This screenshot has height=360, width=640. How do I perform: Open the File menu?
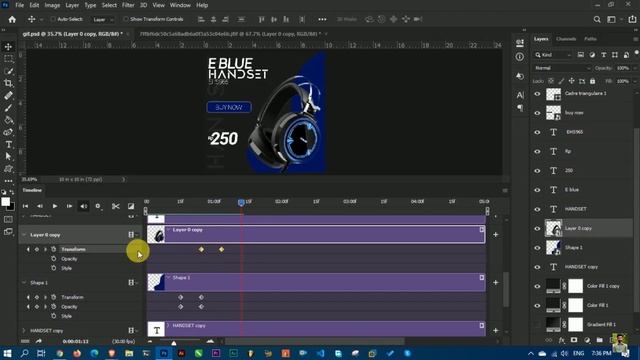tap(19, 5)
